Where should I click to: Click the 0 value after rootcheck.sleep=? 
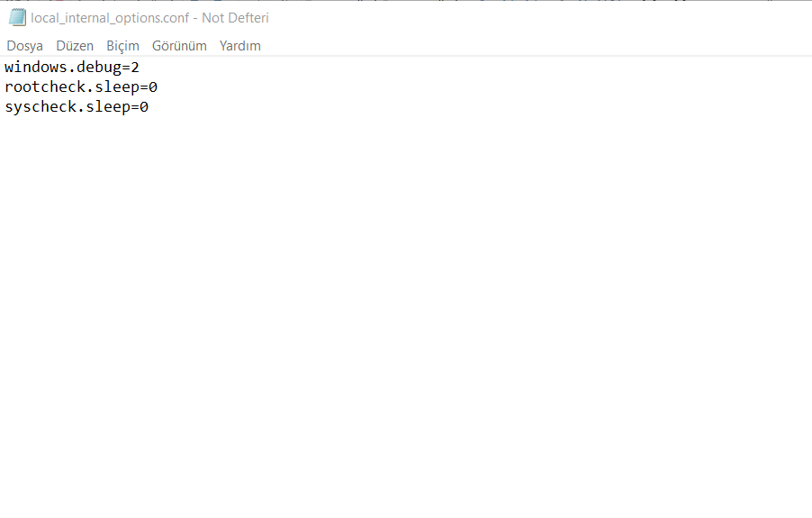(153, 86)
